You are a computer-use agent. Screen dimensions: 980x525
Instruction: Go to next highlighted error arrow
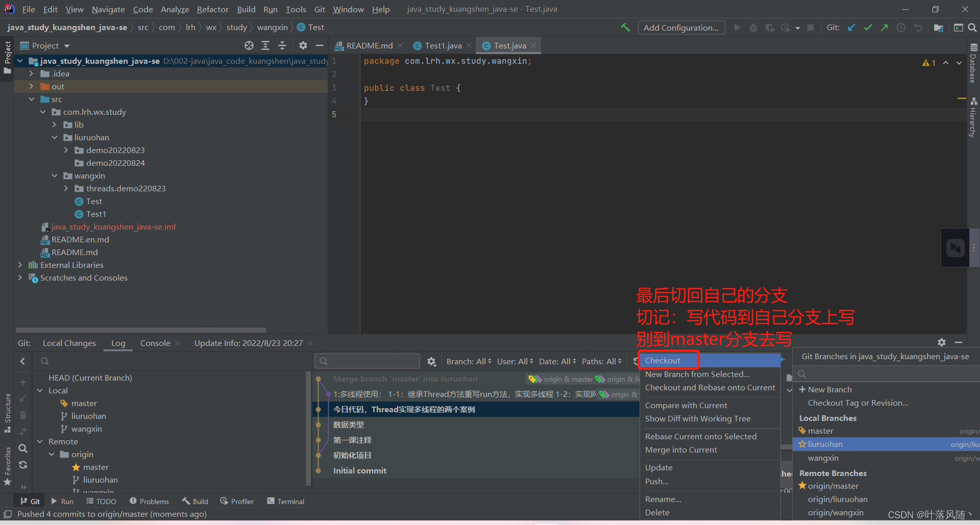[959, 63]
